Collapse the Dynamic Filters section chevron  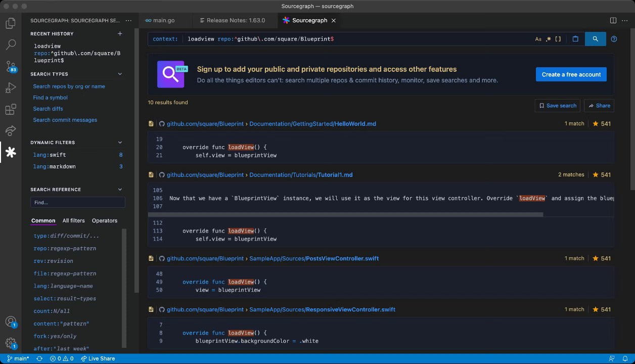tap(120, 143)
